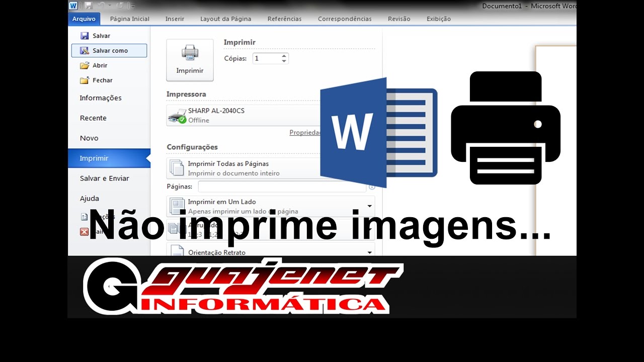Go to the Referências tab
This screenshot has width=644, height=362.
point(284,19)
